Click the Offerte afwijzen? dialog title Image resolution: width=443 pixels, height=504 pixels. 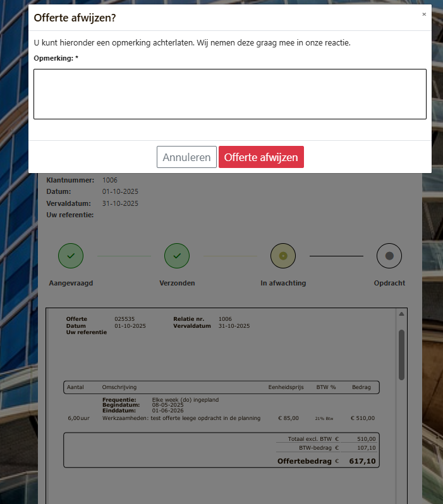coord(75,18)
